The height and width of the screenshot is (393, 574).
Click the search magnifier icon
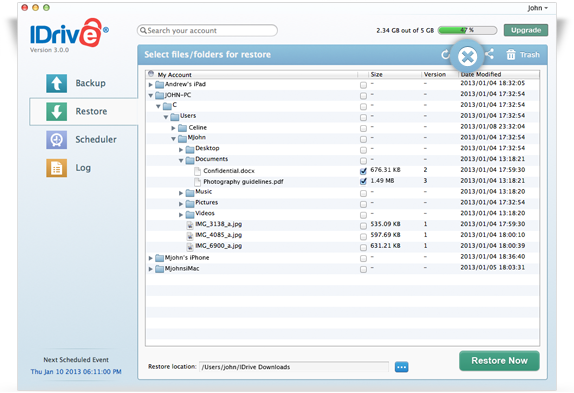tap(143, 30)
